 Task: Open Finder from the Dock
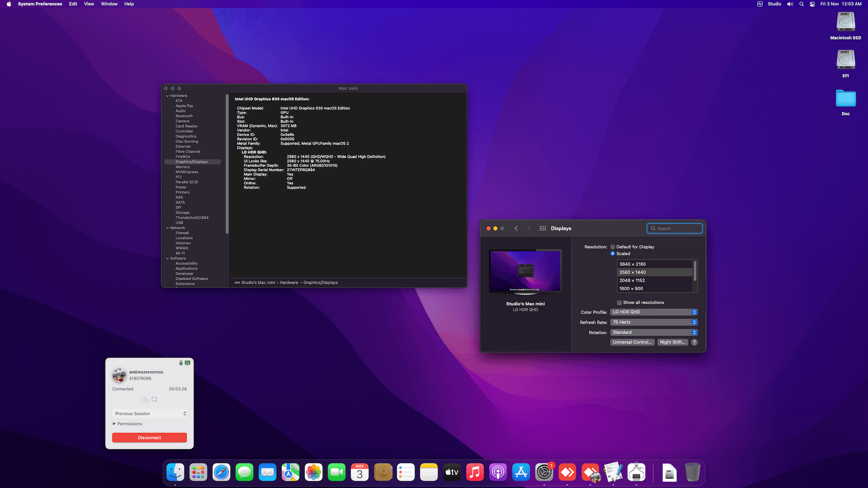click(175, 473)
